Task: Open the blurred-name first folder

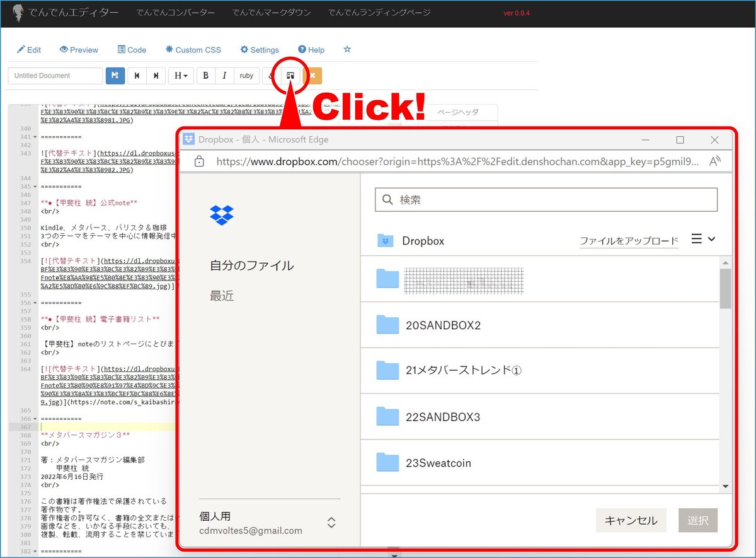Action: pyautogui.click(x=540, y=279)
